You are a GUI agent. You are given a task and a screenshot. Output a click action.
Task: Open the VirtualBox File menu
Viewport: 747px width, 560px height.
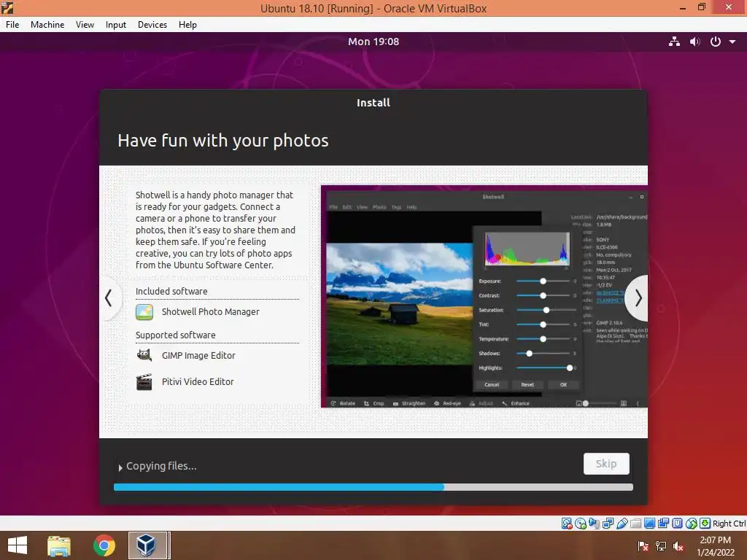[12, 25]
